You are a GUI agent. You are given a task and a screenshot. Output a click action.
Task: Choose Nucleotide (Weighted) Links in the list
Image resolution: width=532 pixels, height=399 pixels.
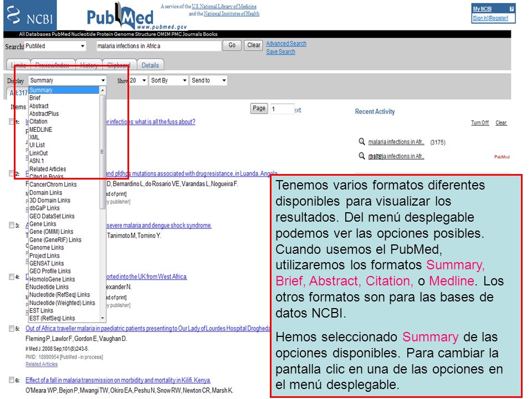tap(64, 303)
